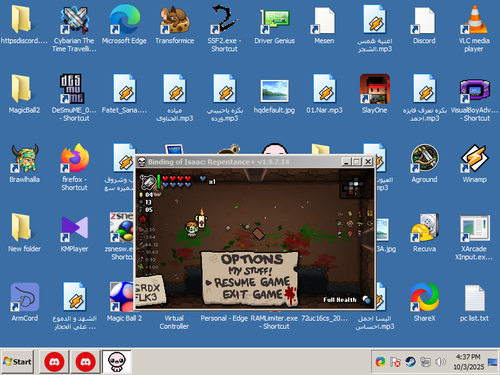Open the pc list.txt file
This screenshot has height=375, width=500.
[x=475, y=297]
